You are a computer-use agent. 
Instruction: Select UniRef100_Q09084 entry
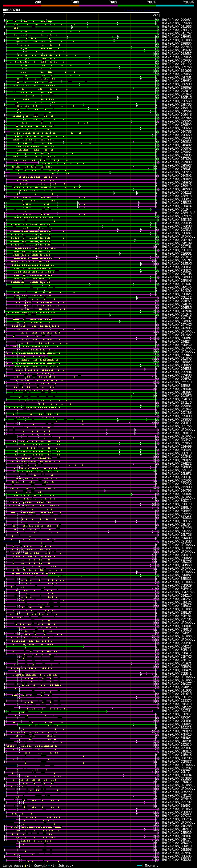[177, 406]
